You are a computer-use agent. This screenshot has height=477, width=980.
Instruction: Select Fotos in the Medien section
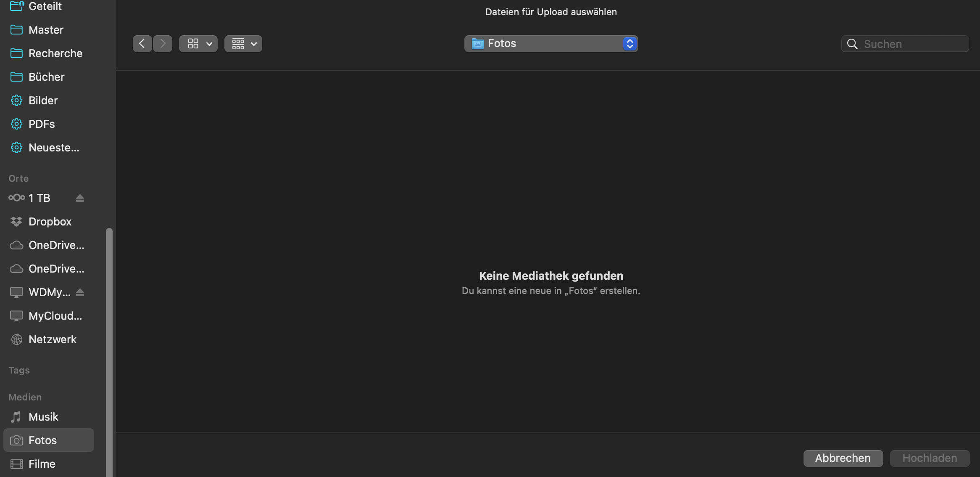click(42, 440)
